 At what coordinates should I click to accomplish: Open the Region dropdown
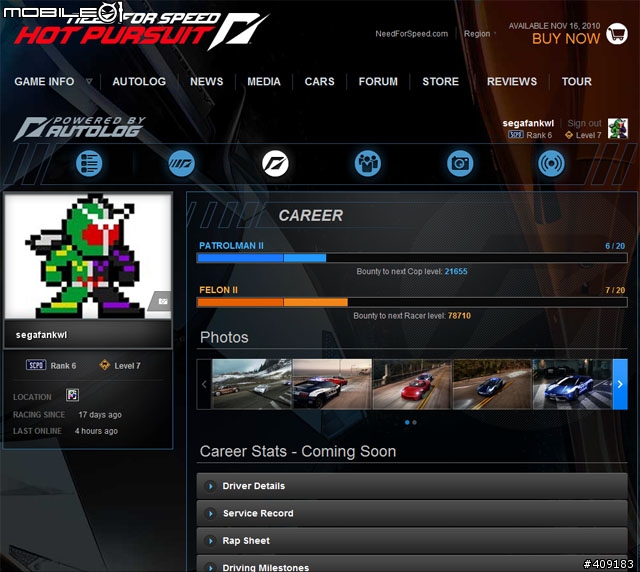click(x=480, y=34)
